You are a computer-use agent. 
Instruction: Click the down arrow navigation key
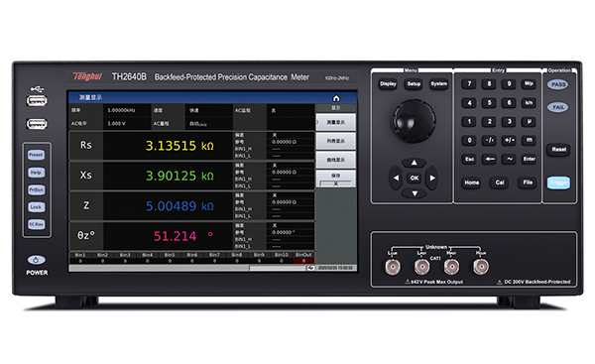[415, 193]
